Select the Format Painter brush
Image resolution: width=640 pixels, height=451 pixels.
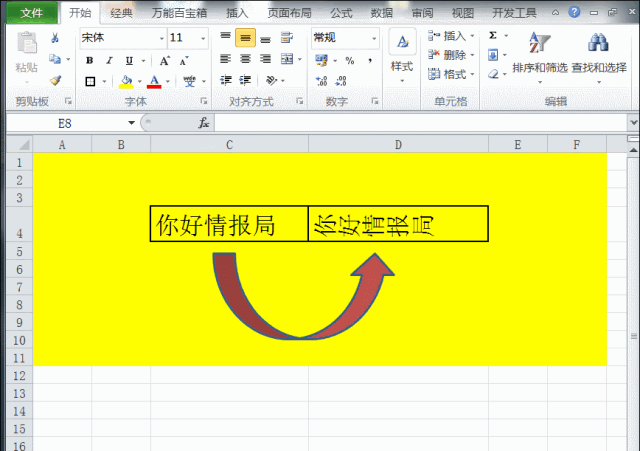(55, 80)
